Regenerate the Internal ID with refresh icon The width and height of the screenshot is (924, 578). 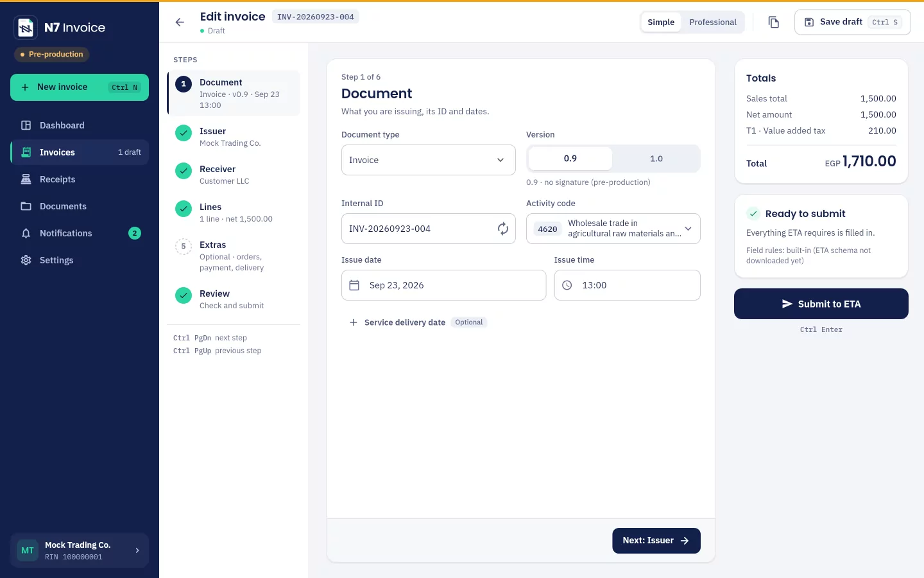(x=503, y=229)
